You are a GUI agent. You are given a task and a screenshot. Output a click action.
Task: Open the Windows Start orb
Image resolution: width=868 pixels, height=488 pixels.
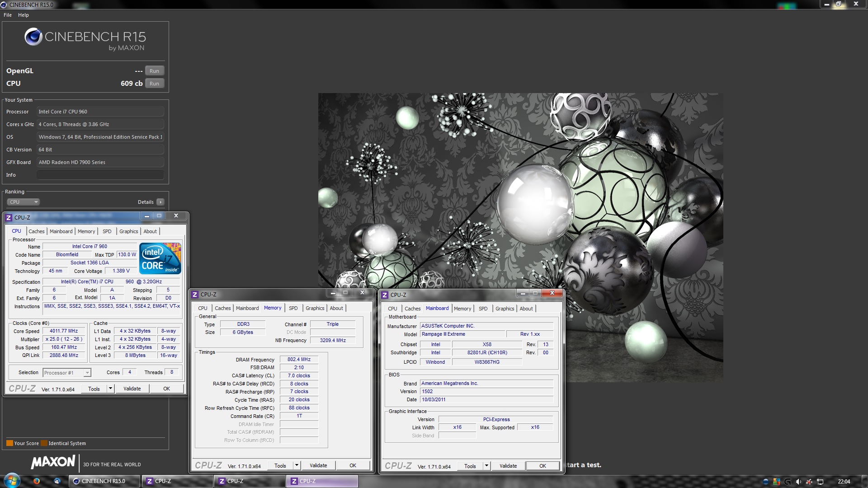tap(12, 481)
